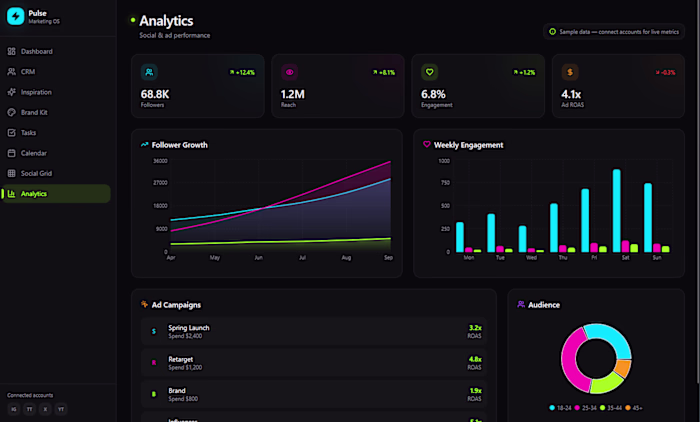Select the YT connected account badge
This screenshot has width=700, height=422.
(61, 409)
